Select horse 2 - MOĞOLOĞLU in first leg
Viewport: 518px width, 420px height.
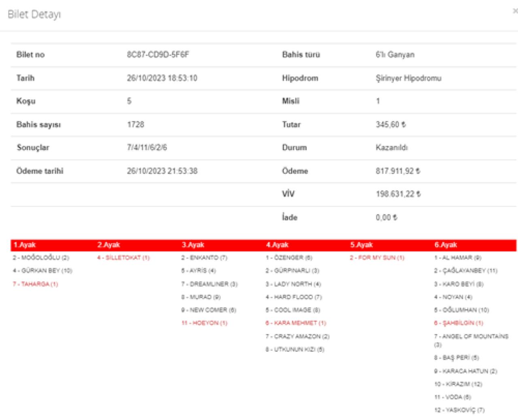point(41,258)
